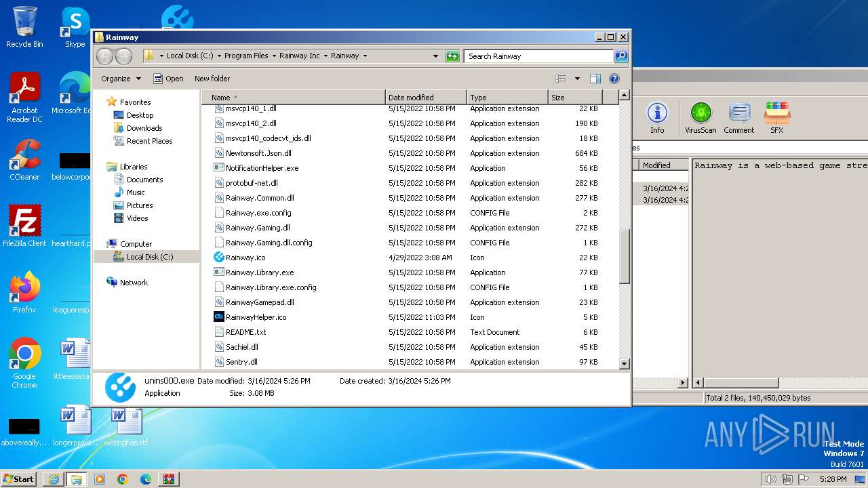Select the Newtonsoft.Json.dll file

coord(253,153)
